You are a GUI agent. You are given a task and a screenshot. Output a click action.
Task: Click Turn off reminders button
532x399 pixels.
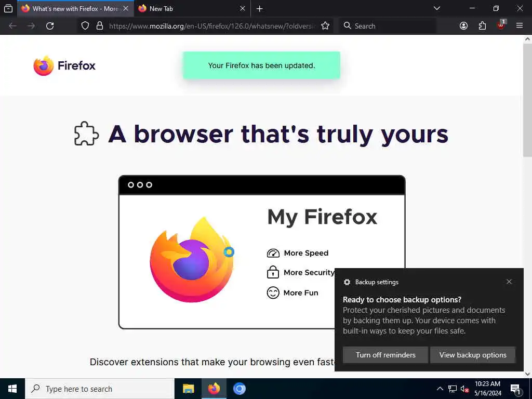point(385,355)
